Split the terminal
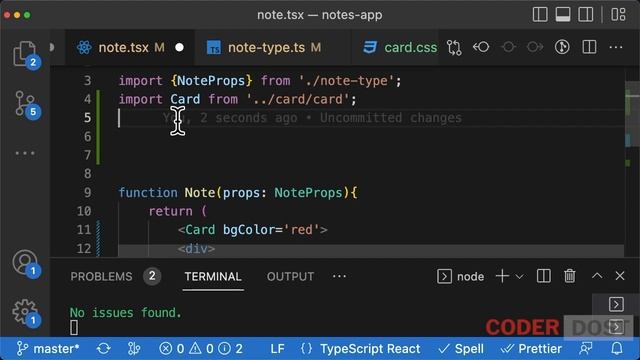Viewport: 640px width, 360px height. [x=543, y=276]
